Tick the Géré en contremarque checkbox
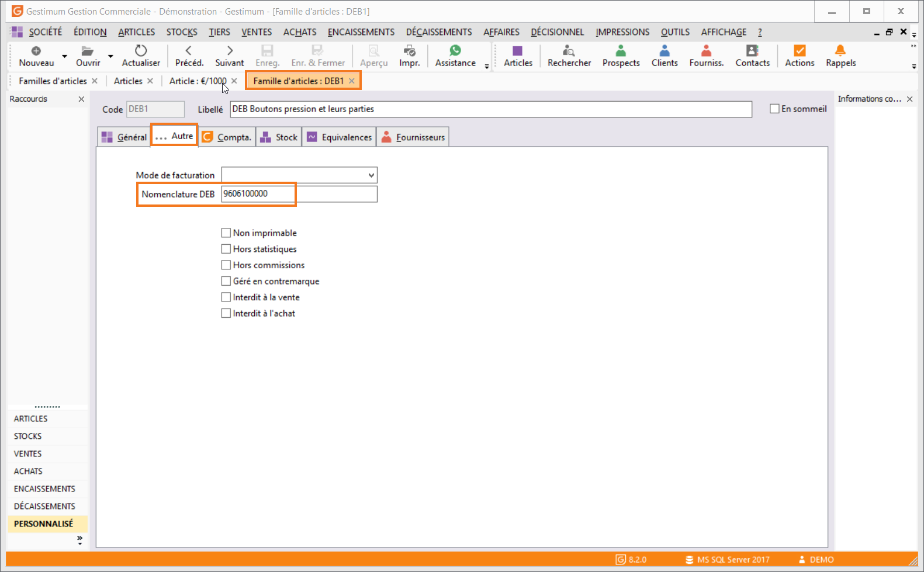 tap(226, 281)
